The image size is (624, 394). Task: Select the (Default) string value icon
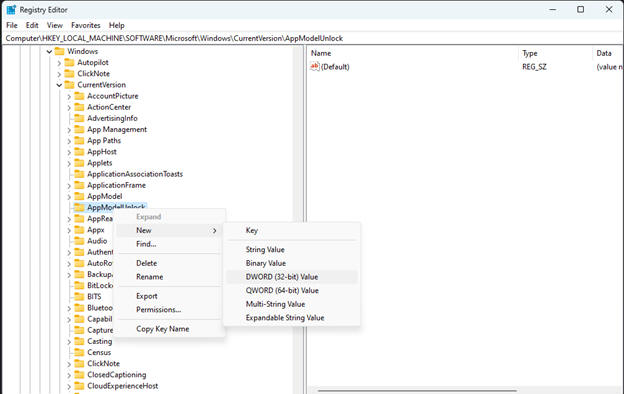(315, 66)
